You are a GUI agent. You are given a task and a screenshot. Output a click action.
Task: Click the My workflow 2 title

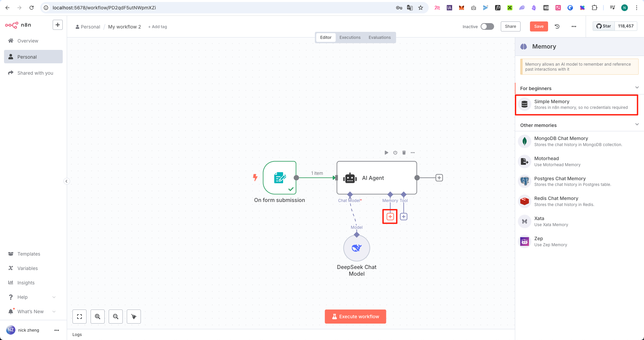124,27
